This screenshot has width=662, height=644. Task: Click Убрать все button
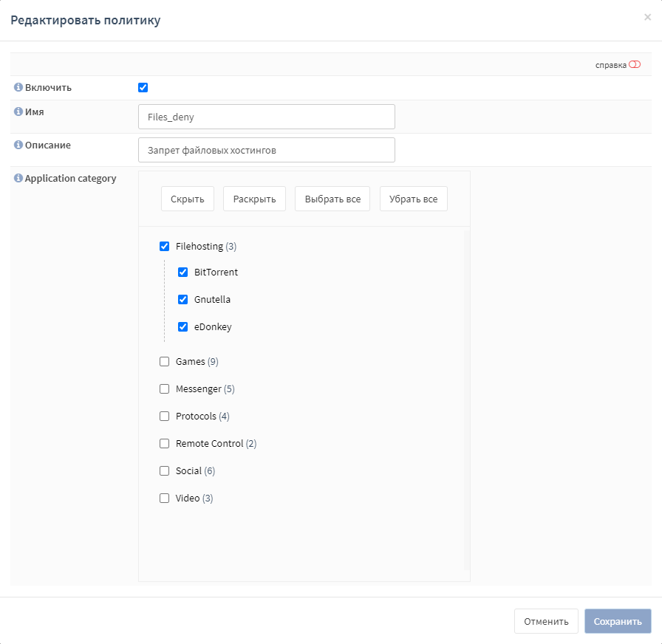coord(413,199)
